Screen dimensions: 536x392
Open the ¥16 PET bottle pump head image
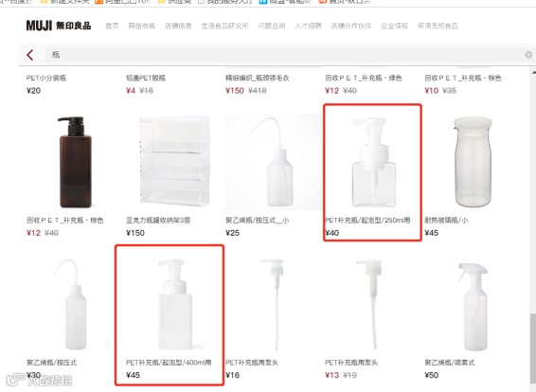(274, 304)
